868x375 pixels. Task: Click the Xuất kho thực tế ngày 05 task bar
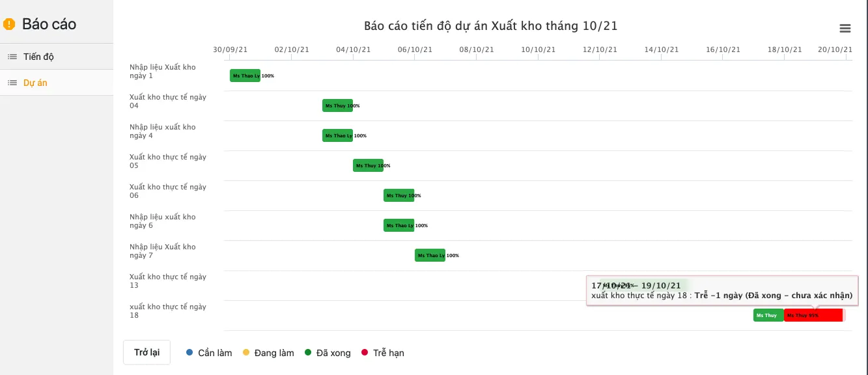coord(368,165)
